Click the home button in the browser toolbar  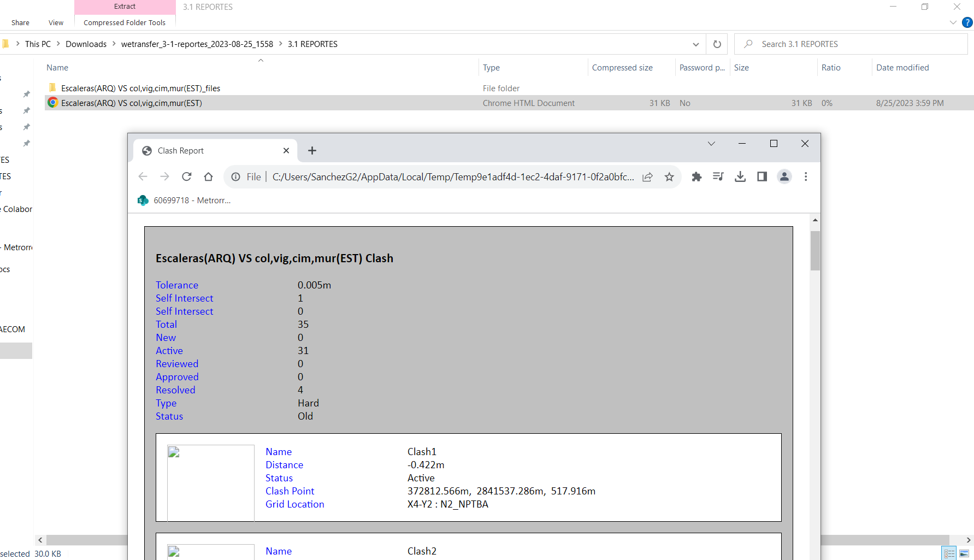pos(208,176)
